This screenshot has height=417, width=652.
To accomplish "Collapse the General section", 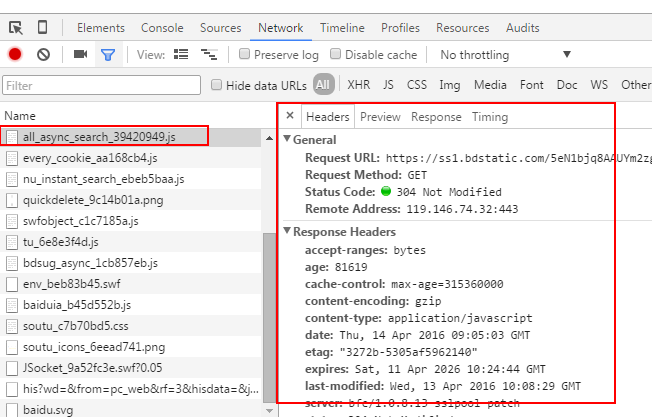I will point(288,140).
